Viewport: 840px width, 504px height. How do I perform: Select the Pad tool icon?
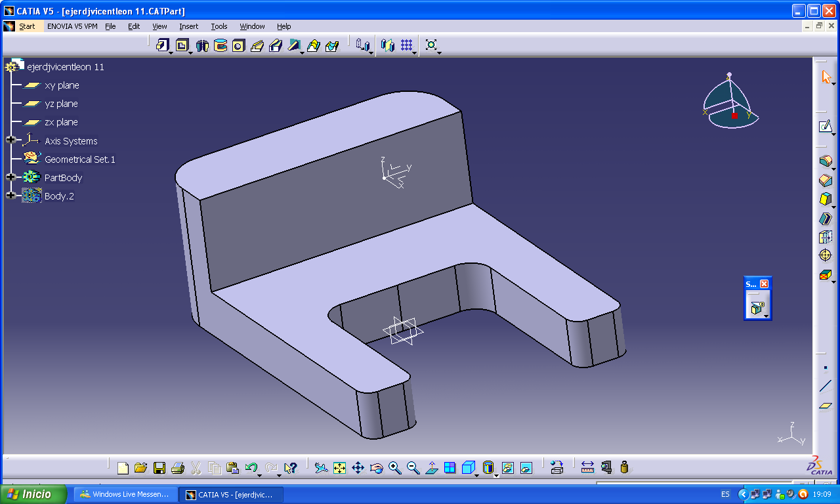point(162,45)
